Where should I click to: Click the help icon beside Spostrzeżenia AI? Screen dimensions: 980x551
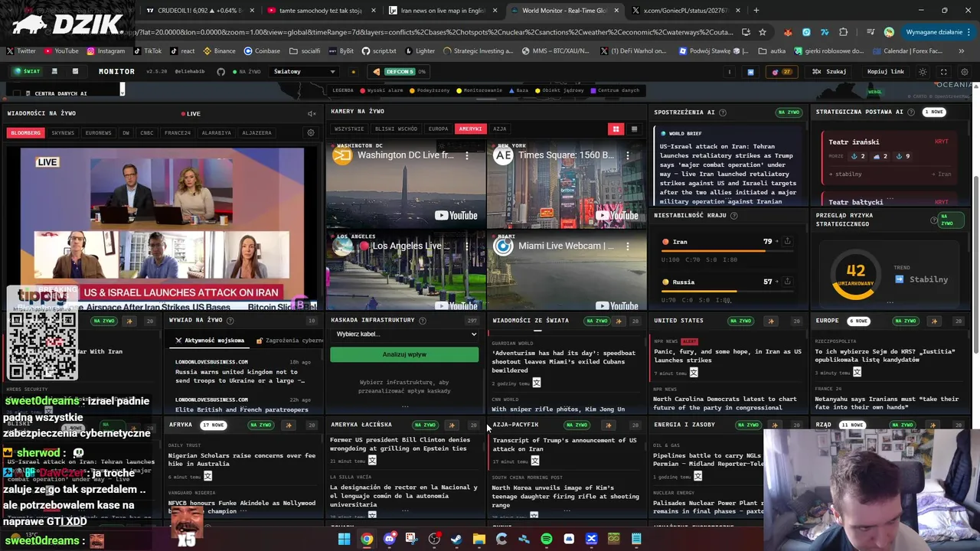722,112
